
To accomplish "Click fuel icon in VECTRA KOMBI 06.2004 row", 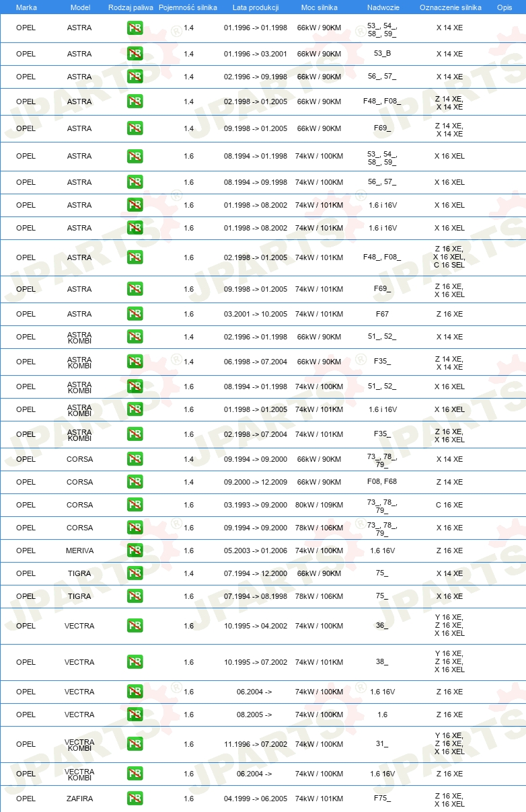I will tap(135, 774).
